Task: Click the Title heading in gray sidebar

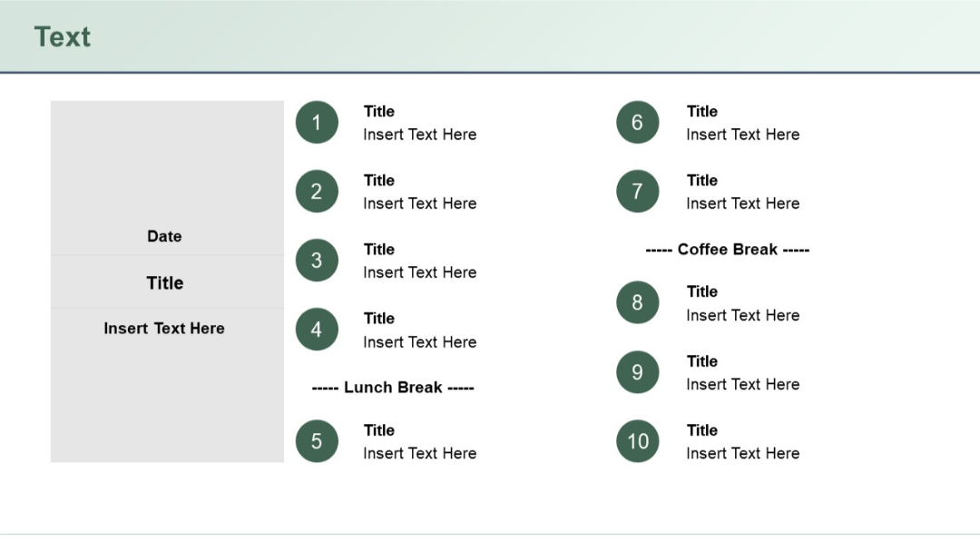Action: (164, 282)
